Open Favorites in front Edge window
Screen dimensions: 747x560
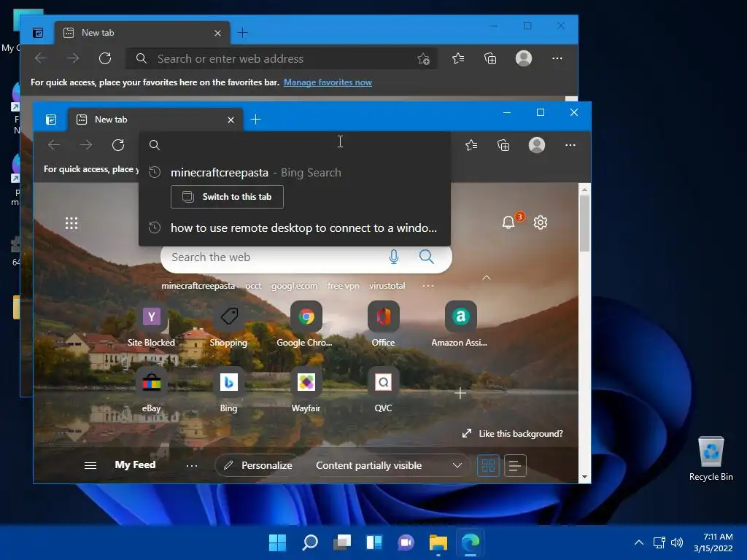click(x=471, y=145)
